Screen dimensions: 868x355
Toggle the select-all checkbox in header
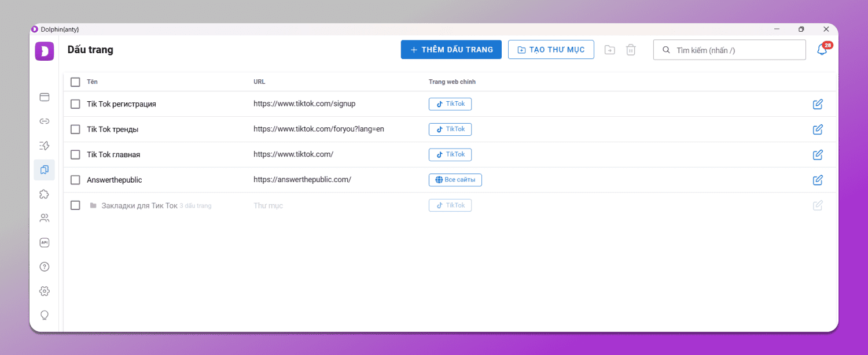[75, 82]
